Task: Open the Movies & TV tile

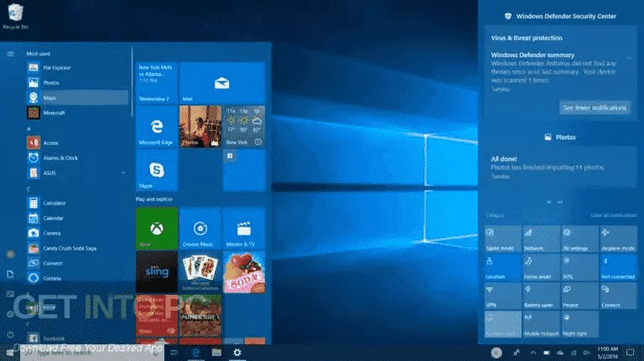Action: [x=244, y=229]
